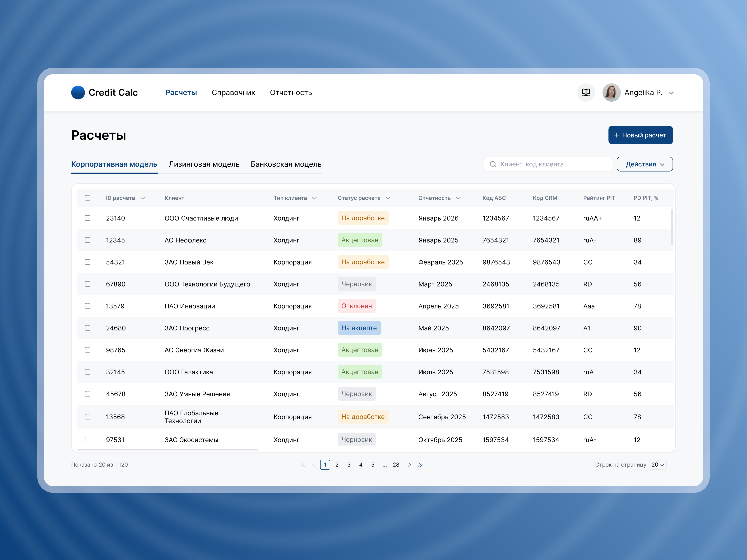The height and width of the screenshot is (560, 747).
Task: Select the checkbox for calculation 23140
Action: click(x=88, y=218)
